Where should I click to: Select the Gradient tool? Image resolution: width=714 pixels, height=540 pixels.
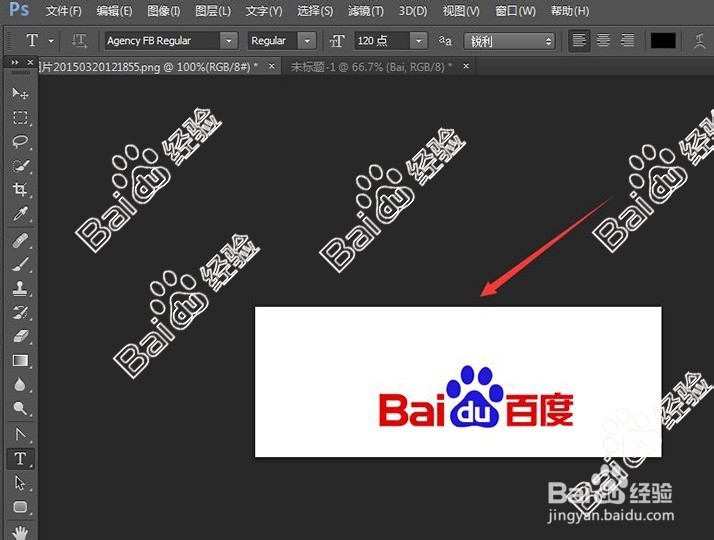(x=20, y=361)
